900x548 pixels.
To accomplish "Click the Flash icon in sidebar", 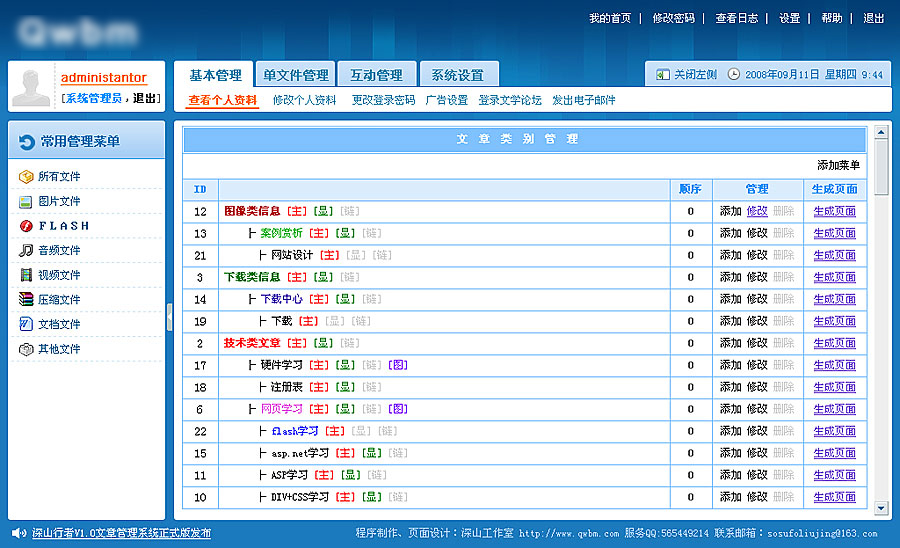I will (26, 226).
